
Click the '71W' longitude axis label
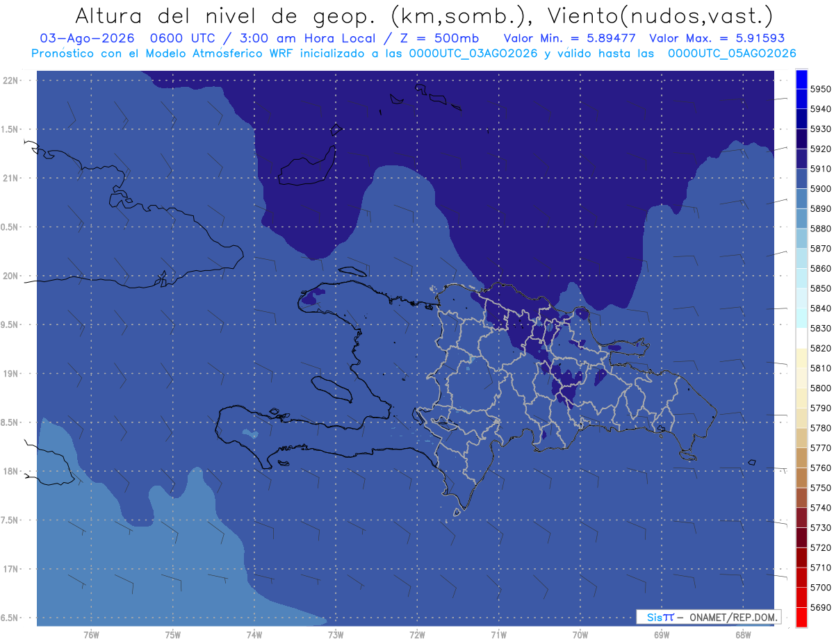[499, 635]
